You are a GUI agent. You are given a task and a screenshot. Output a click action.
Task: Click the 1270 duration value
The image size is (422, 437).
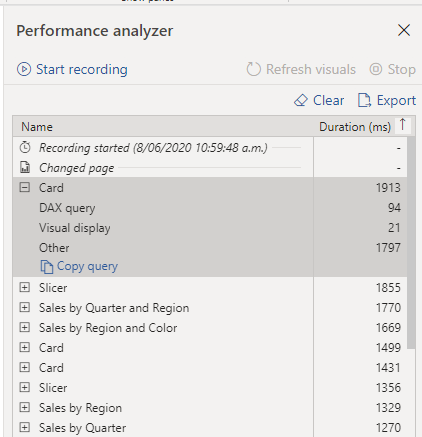[x=388, y=428]
